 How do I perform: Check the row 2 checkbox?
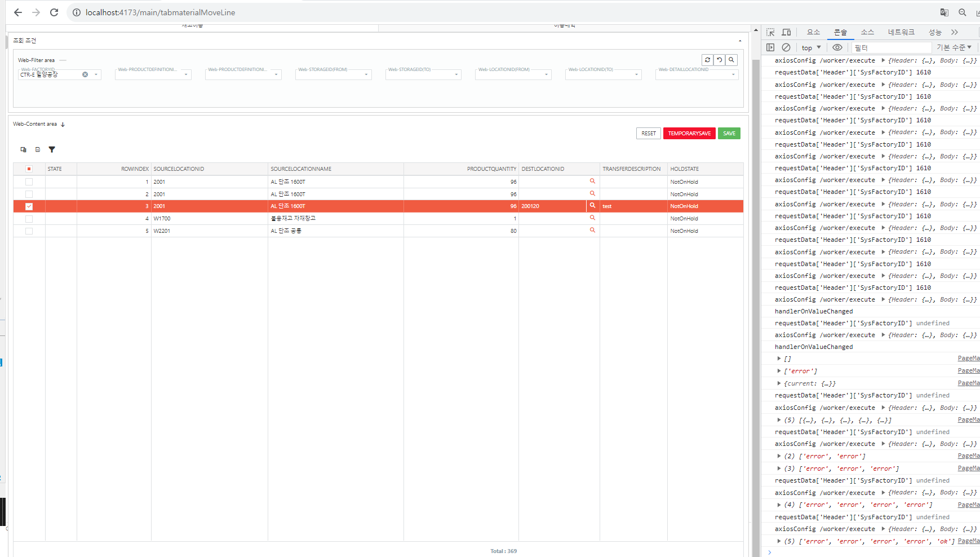pos(29,194)
